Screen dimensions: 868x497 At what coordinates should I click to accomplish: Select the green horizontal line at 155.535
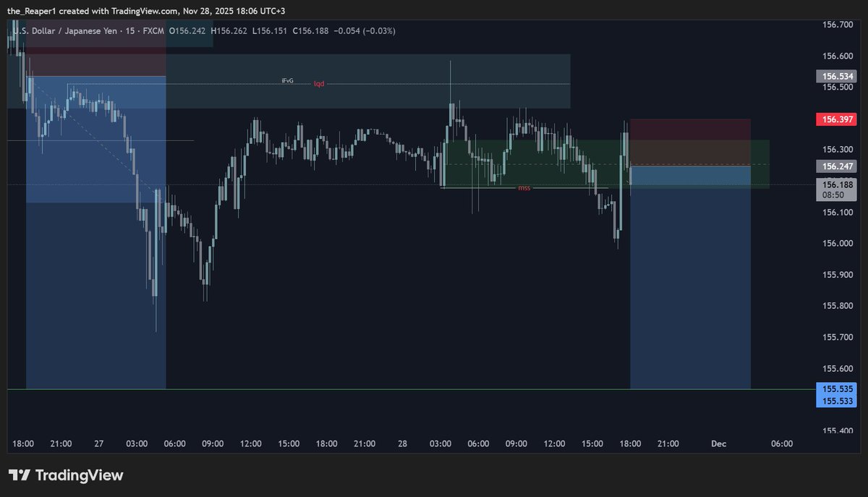pos(411,389)
